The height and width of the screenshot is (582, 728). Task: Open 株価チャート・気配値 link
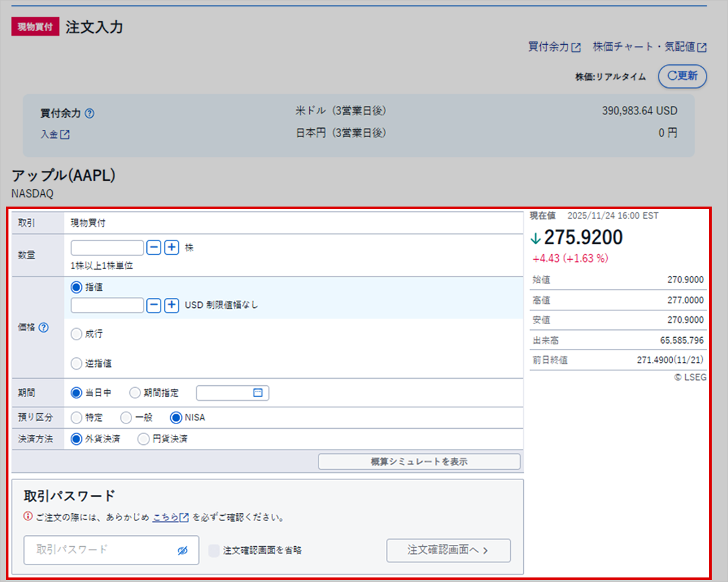pos(649,47)
